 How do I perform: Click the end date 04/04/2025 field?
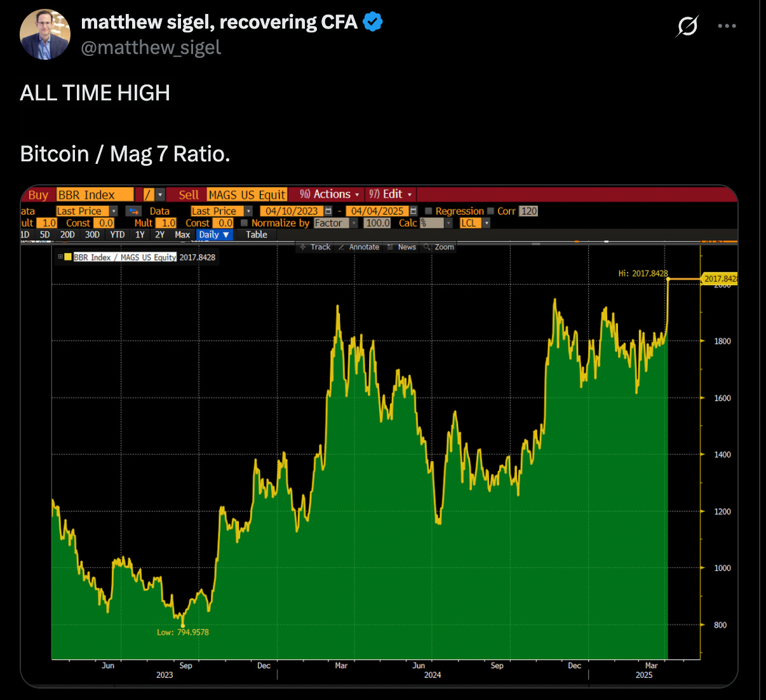[x=377, y=211]
